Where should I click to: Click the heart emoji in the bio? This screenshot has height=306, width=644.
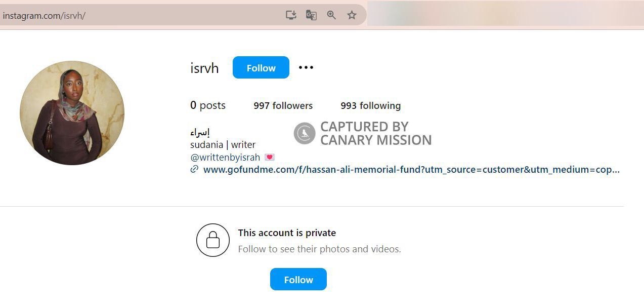269,157
